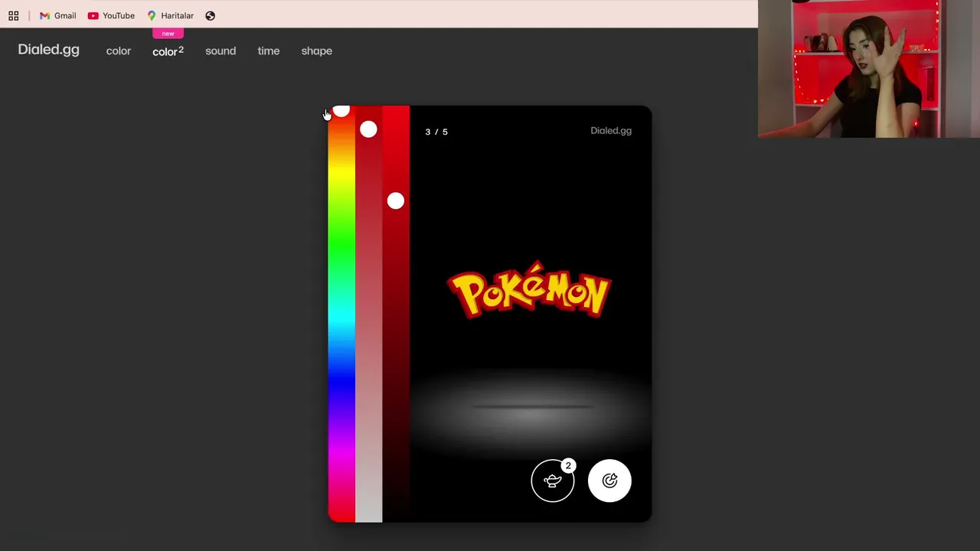The height and width of the screenshot is (551, 980).
Task: Click the Dialed.gg label in the game card
Action: 611,131
